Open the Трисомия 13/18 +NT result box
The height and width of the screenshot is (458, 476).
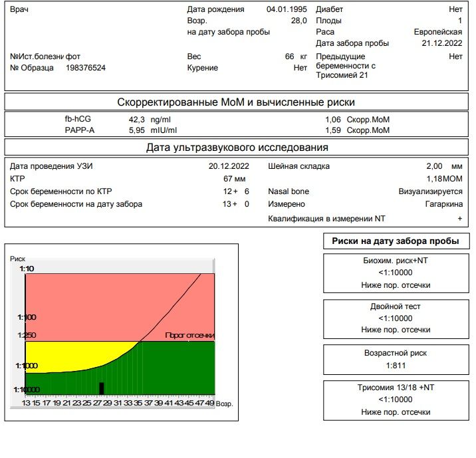pyautogui.click(x=396, y=401)
